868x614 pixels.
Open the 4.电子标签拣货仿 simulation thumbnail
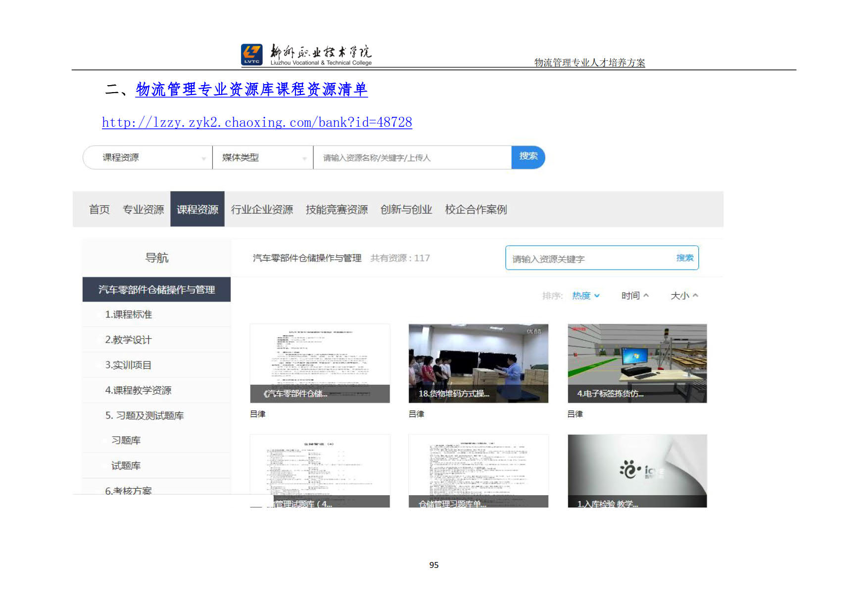637,363
